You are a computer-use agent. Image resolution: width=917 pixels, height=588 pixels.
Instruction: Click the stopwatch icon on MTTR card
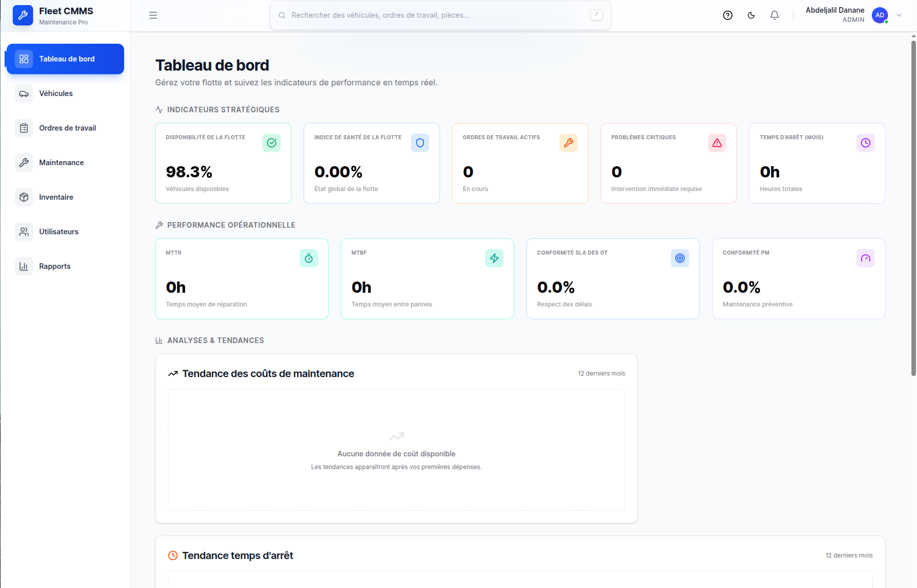tap(309, 258)
